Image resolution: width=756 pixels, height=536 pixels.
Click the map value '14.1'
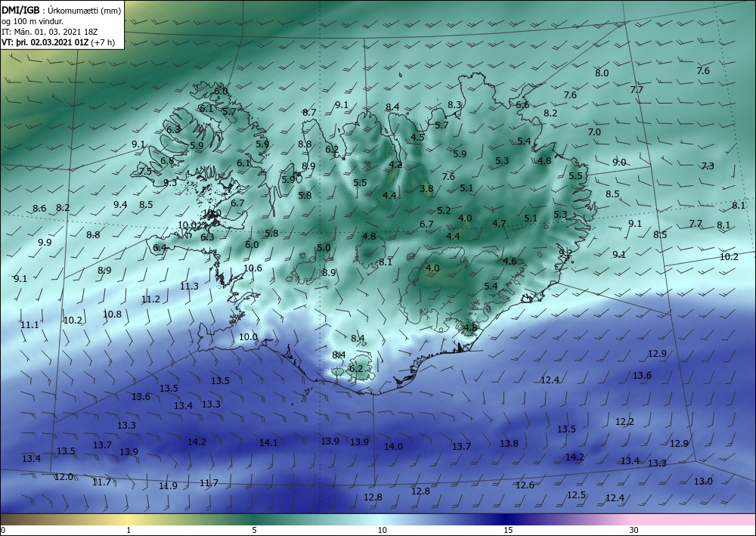coord(268,442)
